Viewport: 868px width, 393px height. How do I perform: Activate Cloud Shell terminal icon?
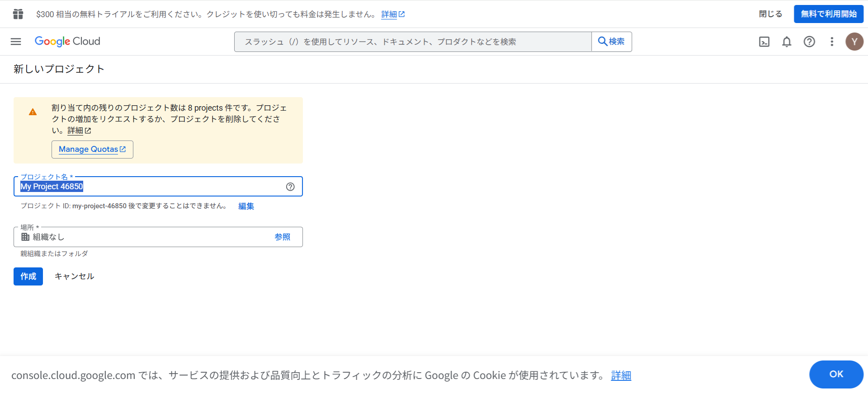click(764, 42)
